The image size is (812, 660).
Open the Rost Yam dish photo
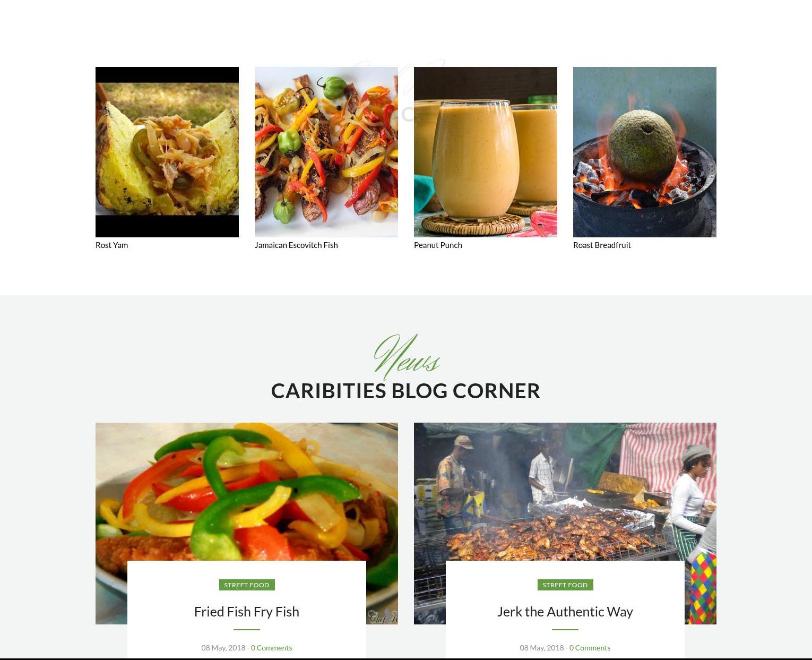pos(167,152)
